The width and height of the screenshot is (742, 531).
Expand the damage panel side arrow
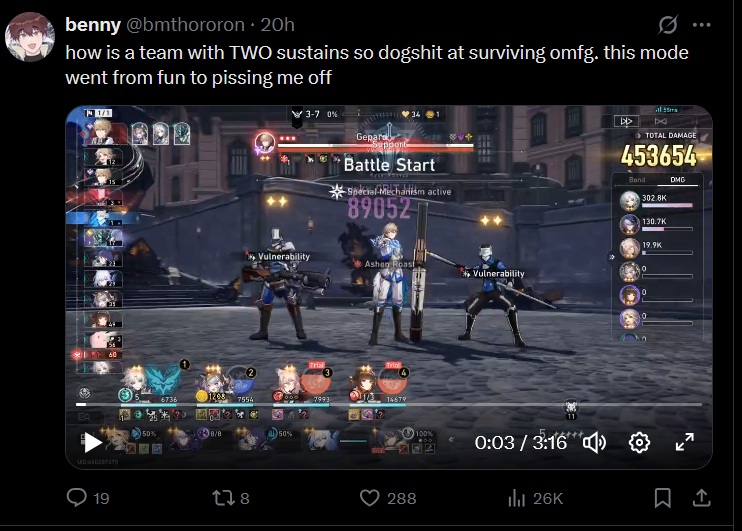tap(611, 257)
